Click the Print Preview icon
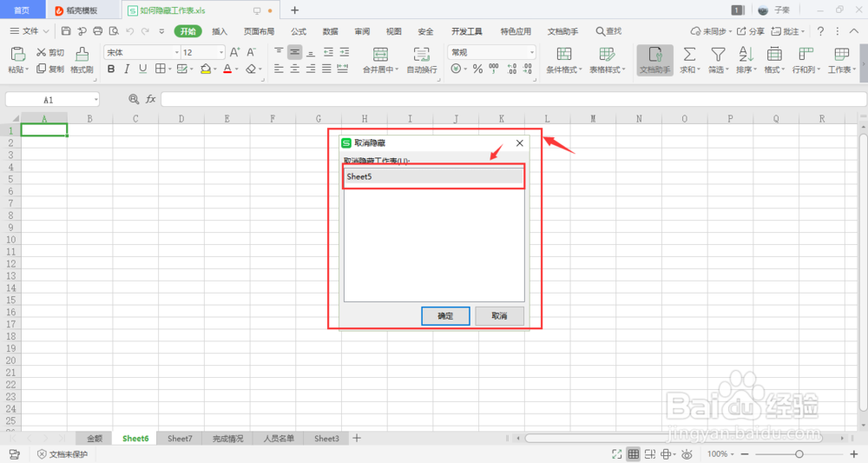The height and width of the screenshot is (463, 868). pyautogui.click(x=114, y=31)
